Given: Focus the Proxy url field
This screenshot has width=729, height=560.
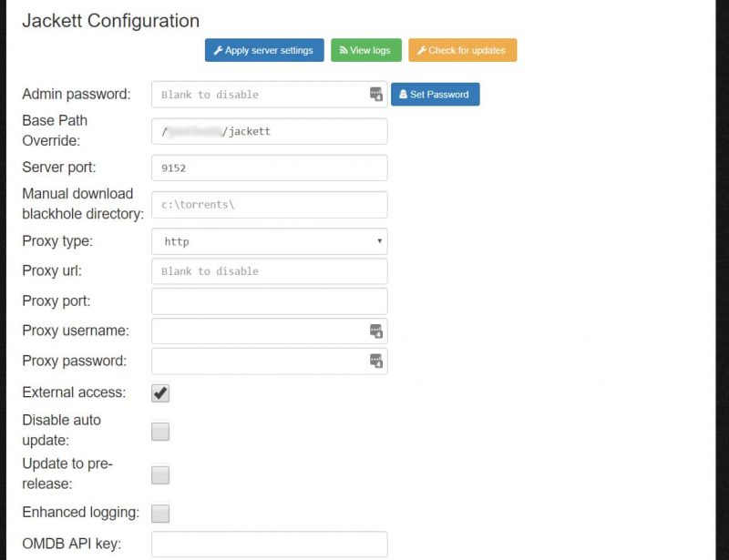Looking at the screenshot, I should pyautogui.click(x=269, y=271).
